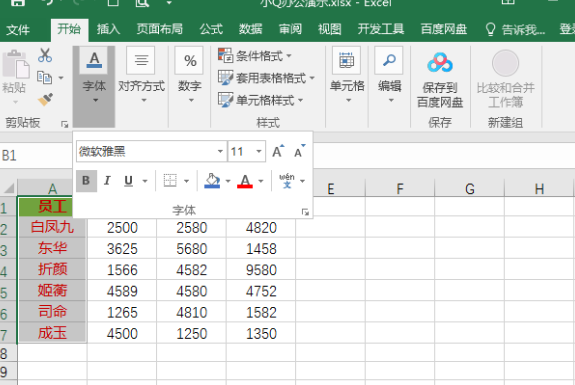Open 套用表格格式 dropdown
The width and height of the screenshot is (575, 385).
266,78
